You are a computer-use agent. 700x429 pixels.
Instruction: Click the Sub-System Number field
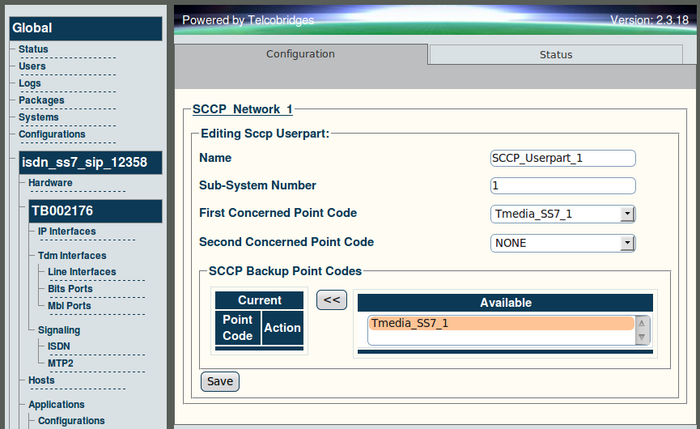(x=563, y=185)
